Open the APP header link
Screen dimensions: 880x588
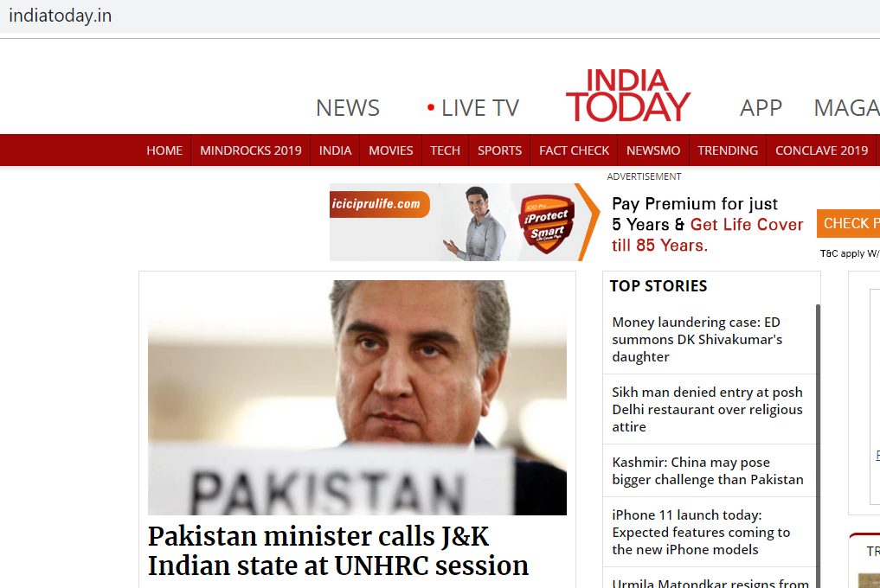[761, 108]
